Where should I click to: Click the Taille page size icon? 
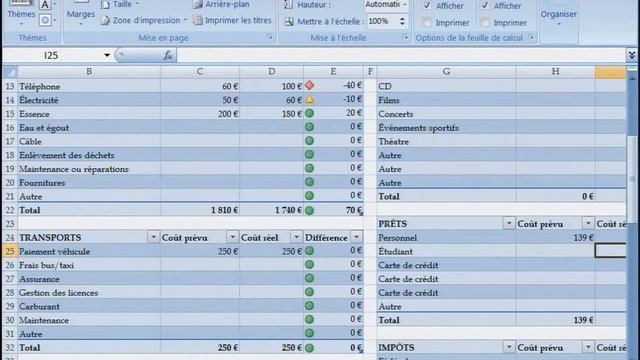coord(105,4)
